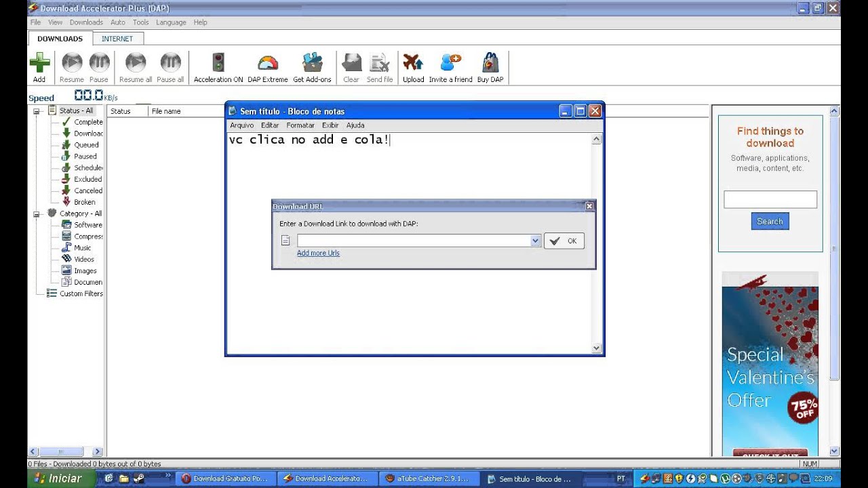
Task: Open Notepad Editar menu
Action: (x=270, y=125)
